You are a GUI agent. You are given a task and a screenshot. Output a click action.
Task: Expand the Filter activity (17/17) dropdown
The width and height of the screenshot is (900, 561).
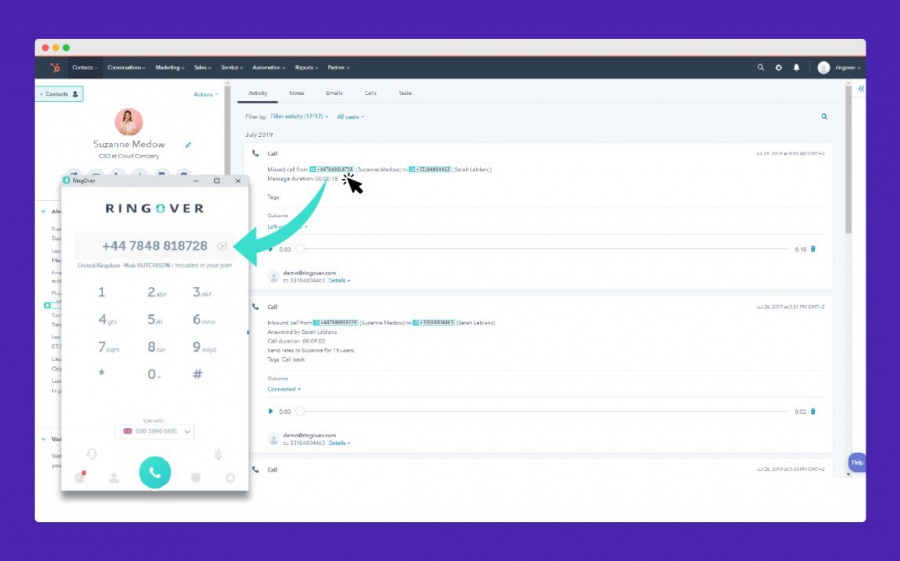pyautogui.click(x=300, y=117)
